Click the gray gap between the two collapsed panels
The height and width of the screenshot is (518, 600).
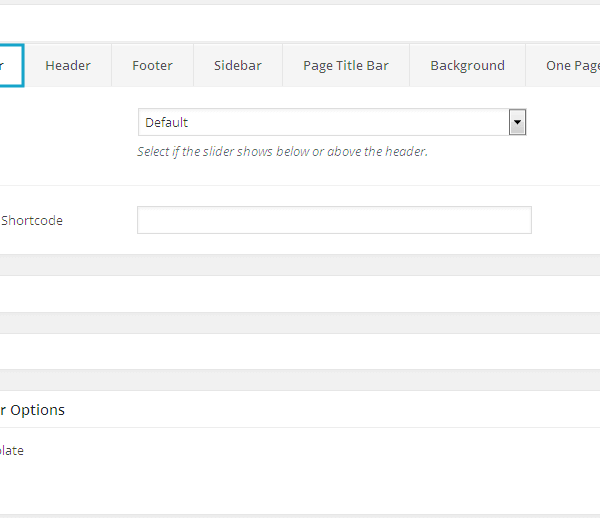[x=300, y=322]
